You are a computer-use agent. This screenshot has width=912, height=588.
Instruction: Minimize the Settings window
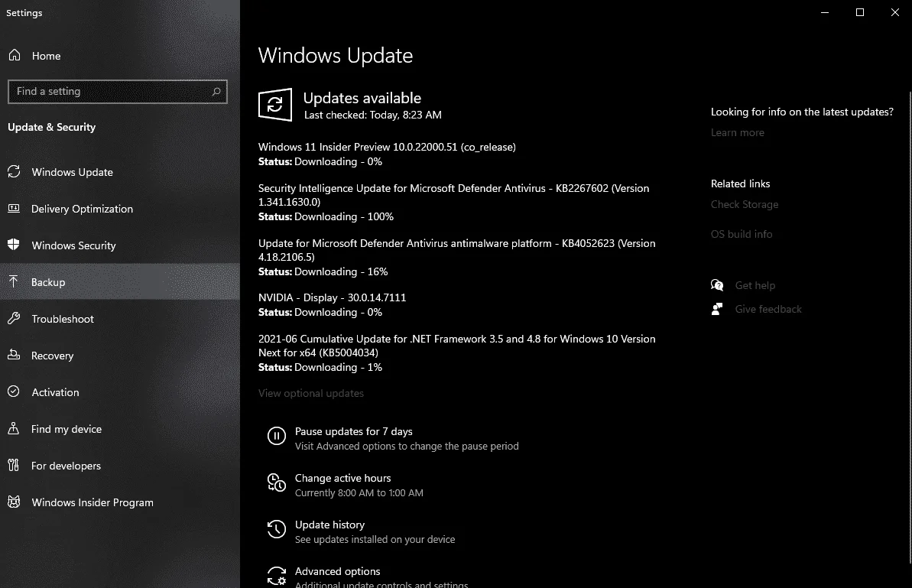pos(824,12)
